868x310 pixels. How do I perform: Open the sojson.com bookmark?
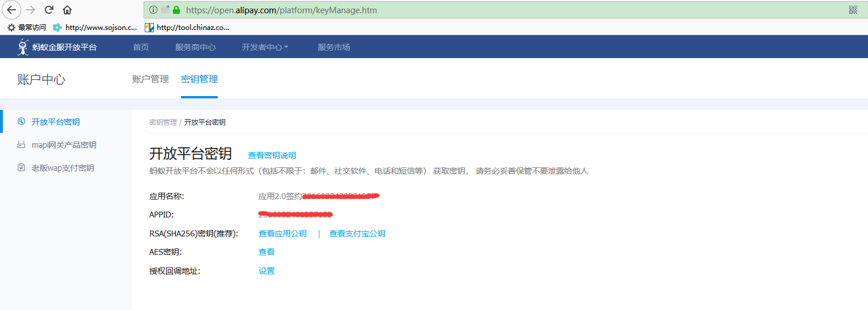coord(95,27)
